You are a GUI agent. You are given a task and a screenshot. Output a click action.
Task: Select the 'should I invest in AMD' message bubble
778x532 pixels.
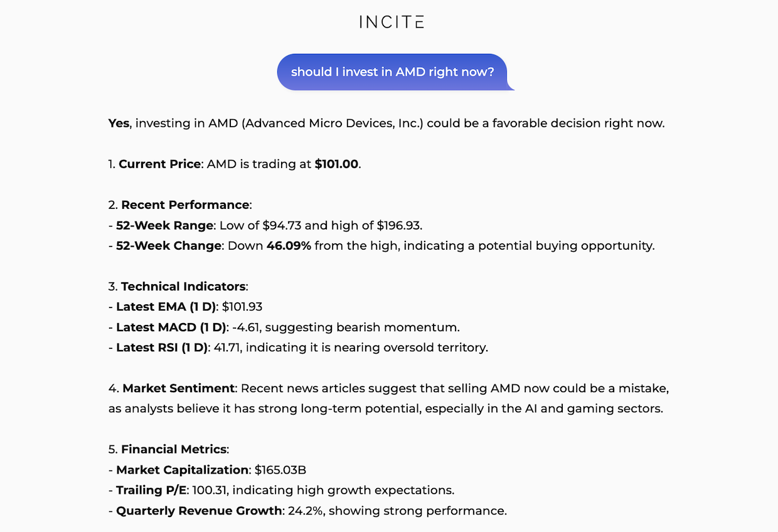395,72
